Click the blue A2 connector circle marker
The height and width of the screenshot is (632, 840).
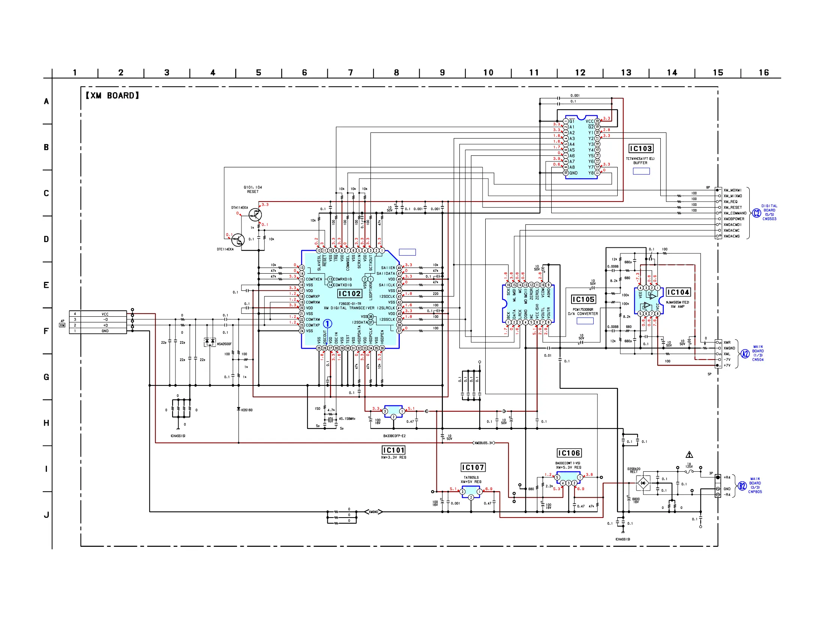pos(745,354)
